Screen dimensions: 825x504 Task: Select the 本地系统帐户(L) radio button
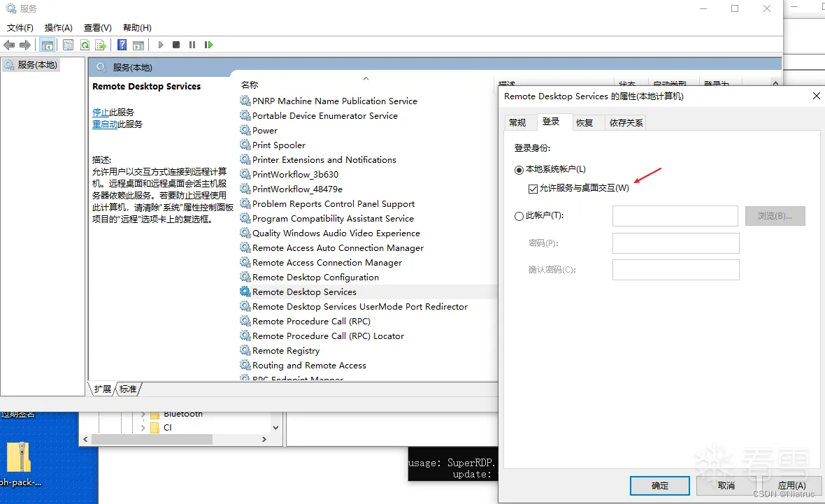[x=519, y=170]
